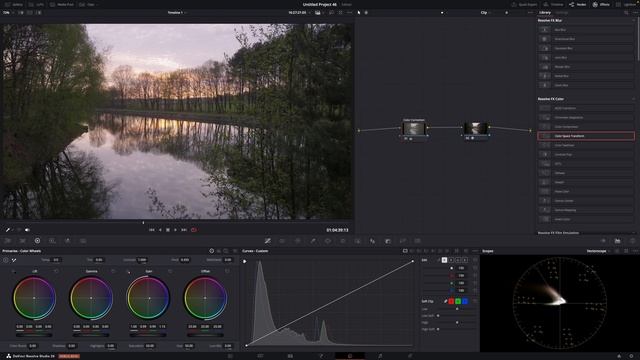Open the Clip node graph dropdown
640x360 pixels.
pyautogui.click(x=486, y=13)
